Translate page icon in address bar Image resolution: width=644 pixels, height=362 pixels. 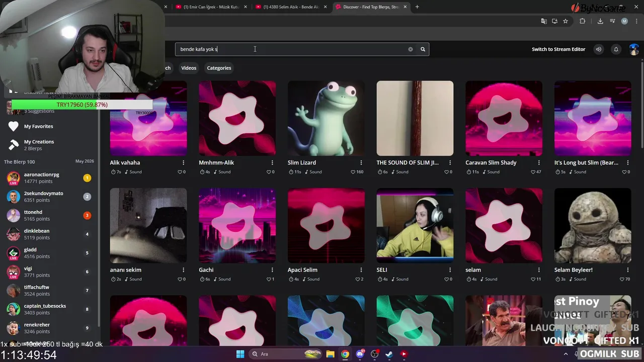544,21
